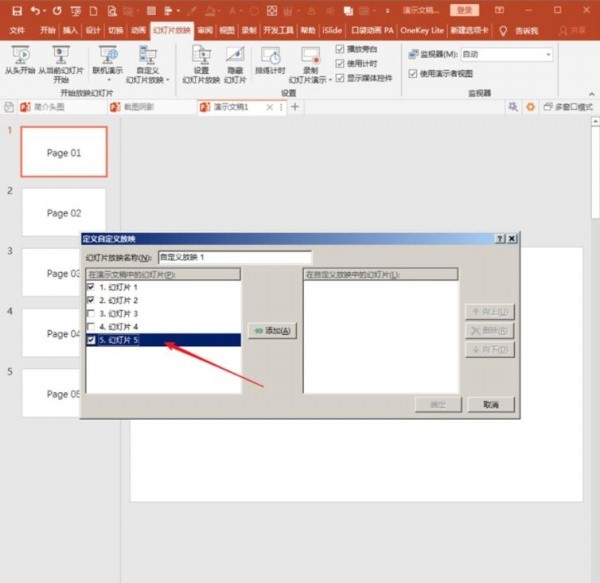
Task: Click the 幻灯片放映名称 text field
Action: coord(235,257)
